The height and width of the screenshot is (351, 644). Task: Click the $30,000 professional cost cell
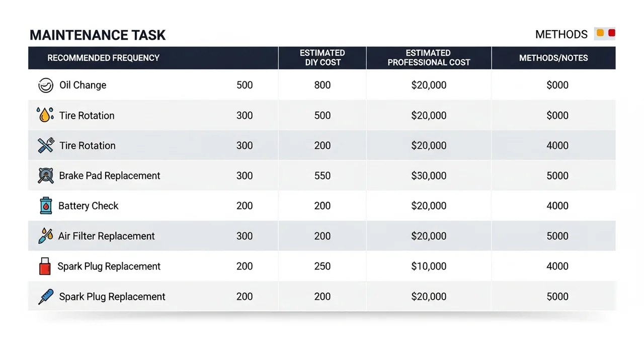[429, 175]
